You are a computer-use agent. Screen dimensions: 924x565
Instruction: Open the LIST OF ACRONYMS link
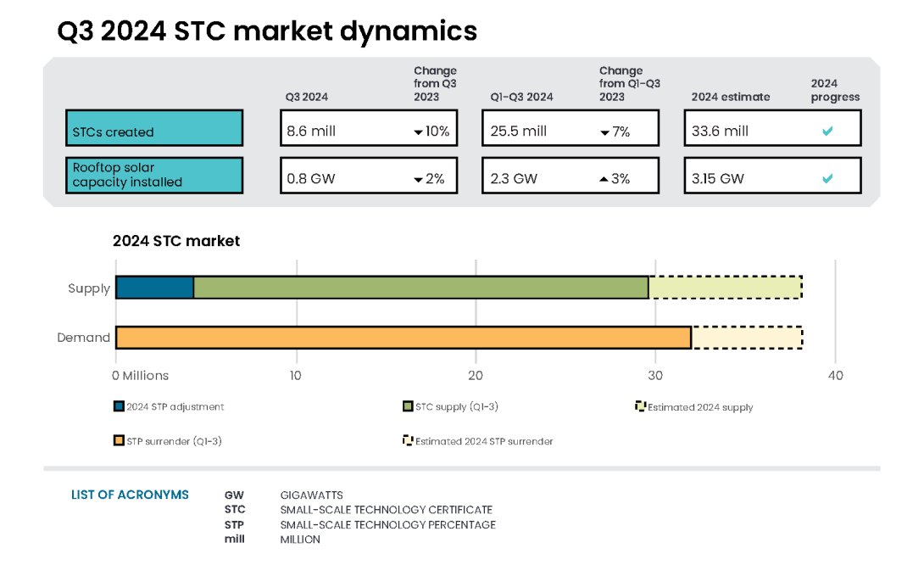point(130,495)
